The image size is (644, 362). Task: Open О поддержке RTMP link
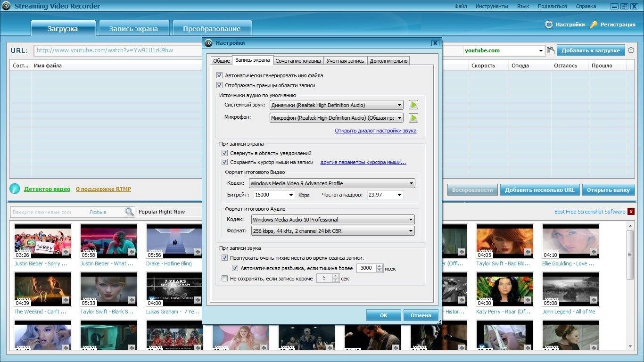[103, 189]
